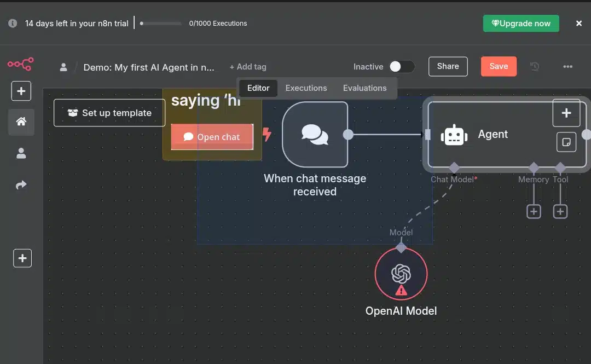
Task: Switch to the Evaluations tab
Action: 364,88
